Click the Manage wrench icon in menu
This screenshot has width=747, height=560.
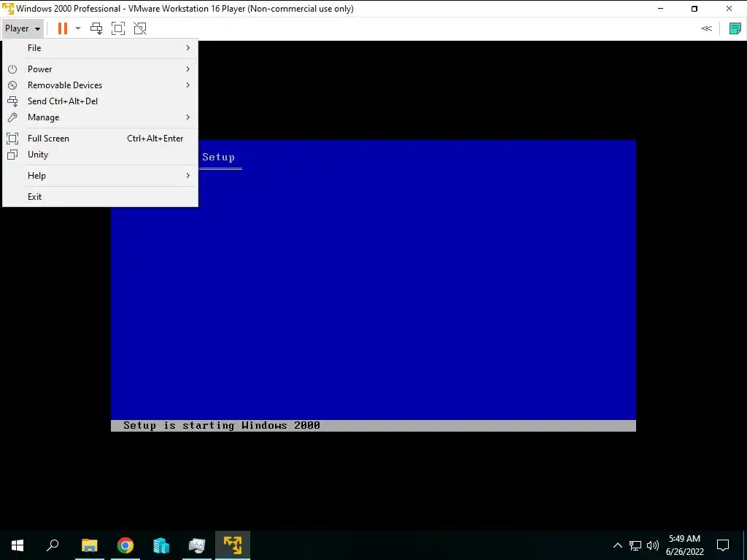[x=12, y=117]
